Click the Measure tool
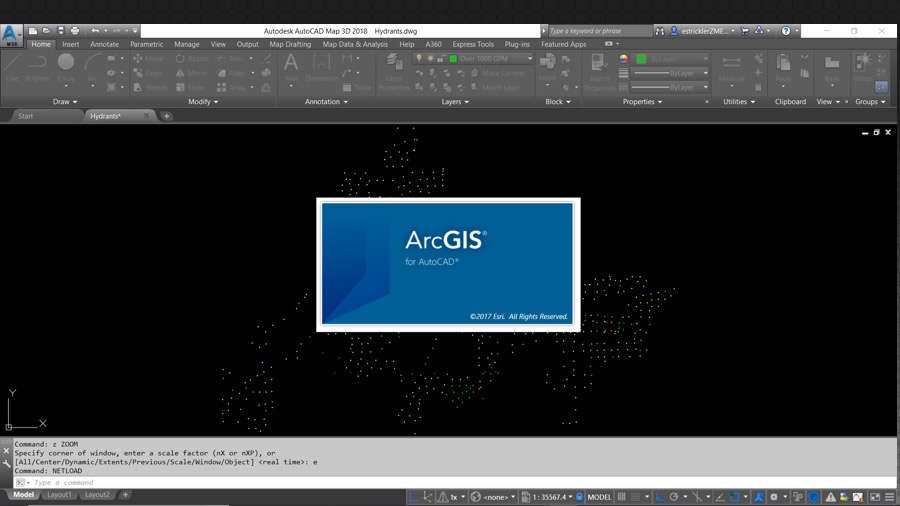Screen dimensions: 900x506 (x=731, y=68)
